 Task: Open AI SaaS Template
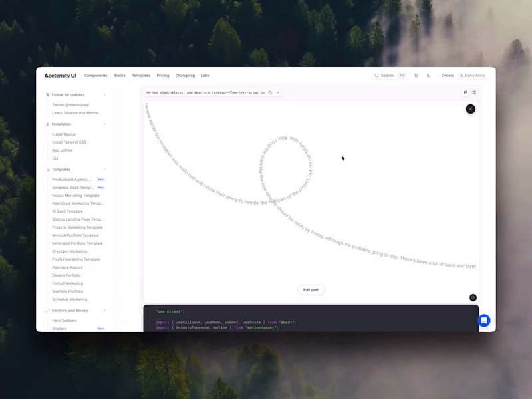(68, 211)
